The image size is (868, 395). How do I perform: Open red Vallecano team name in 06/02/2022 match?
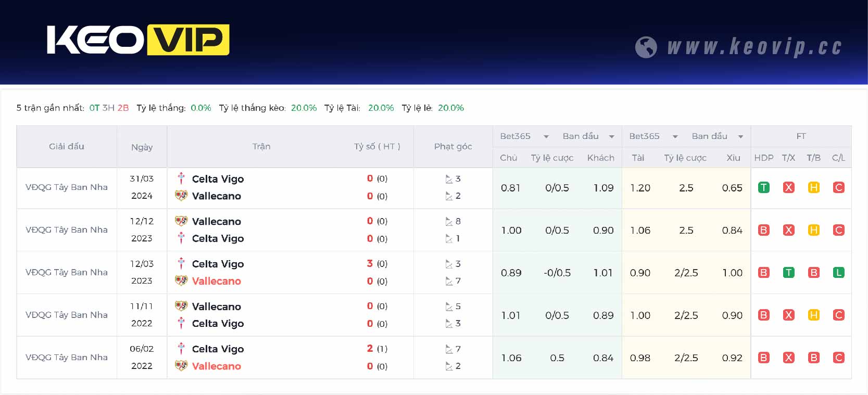(x=216, y=366)
